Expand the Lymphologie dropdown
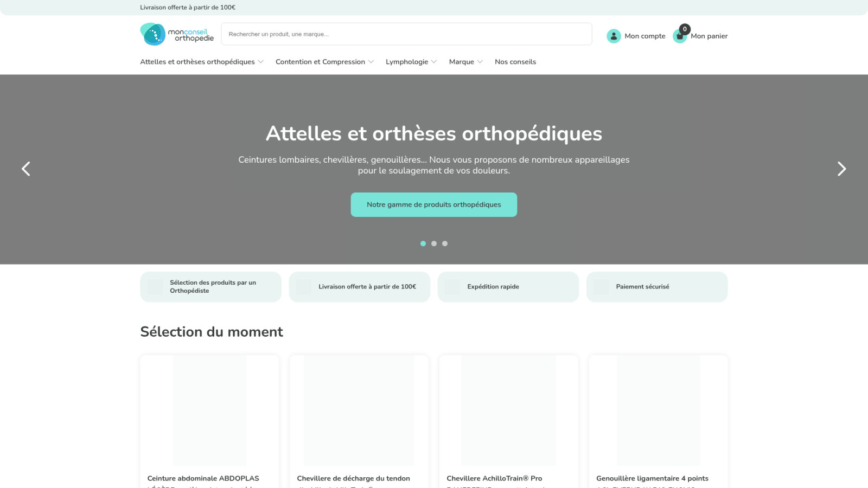Viewport: 868px width, 488px height. [x=411, y=62]
